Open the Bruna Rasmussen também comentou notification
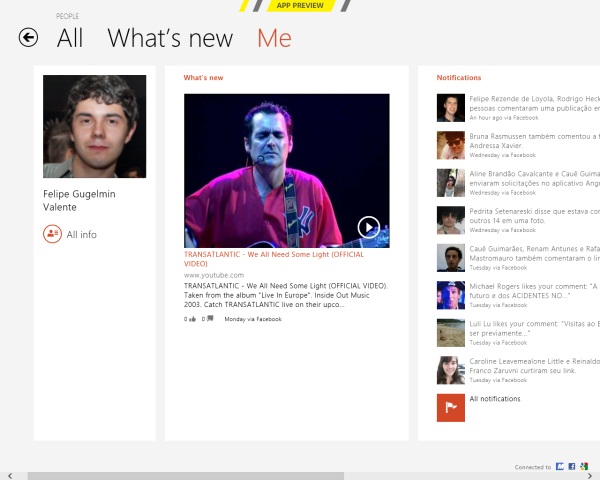Viewport: 600px width, 480px height. 535,141
